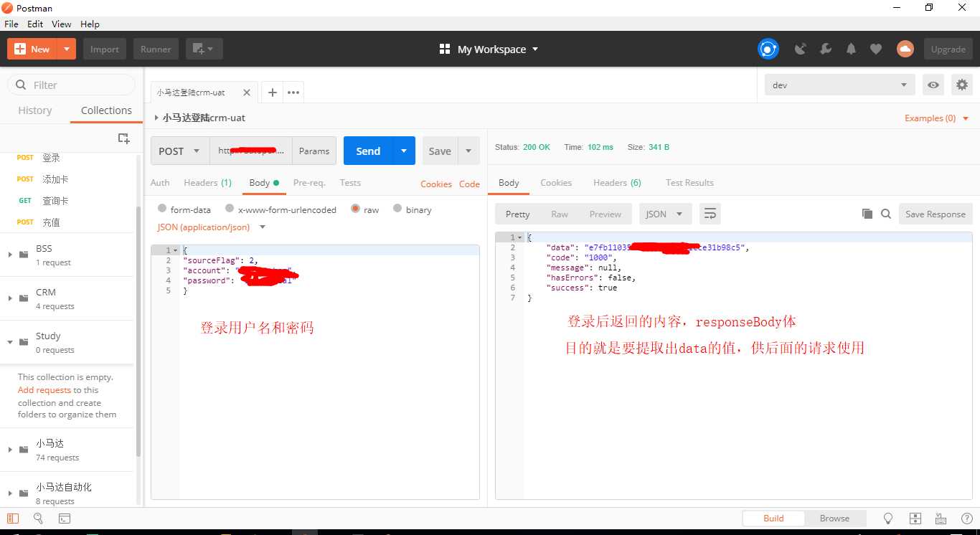Open the tab options ellipsis menu
The height and width of the screenshot is (535, 980).
(293, 92)
